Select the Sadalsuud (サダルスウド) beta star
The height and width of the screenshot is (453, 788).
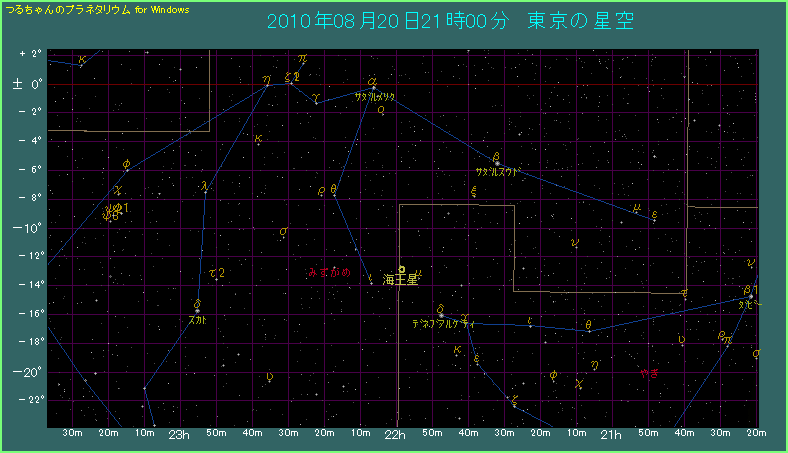(497, 163)
